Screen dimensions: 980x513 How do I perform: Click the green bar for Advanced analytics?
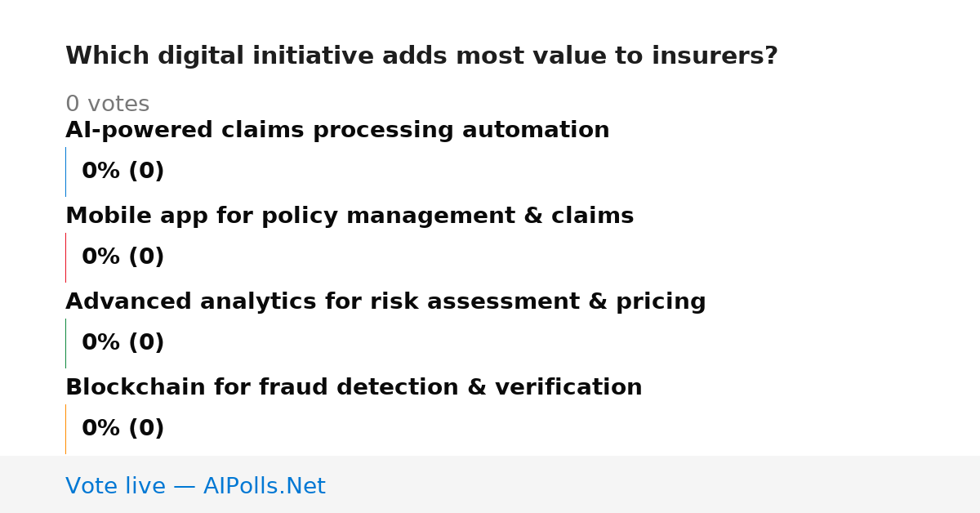(x=65, y=343)
